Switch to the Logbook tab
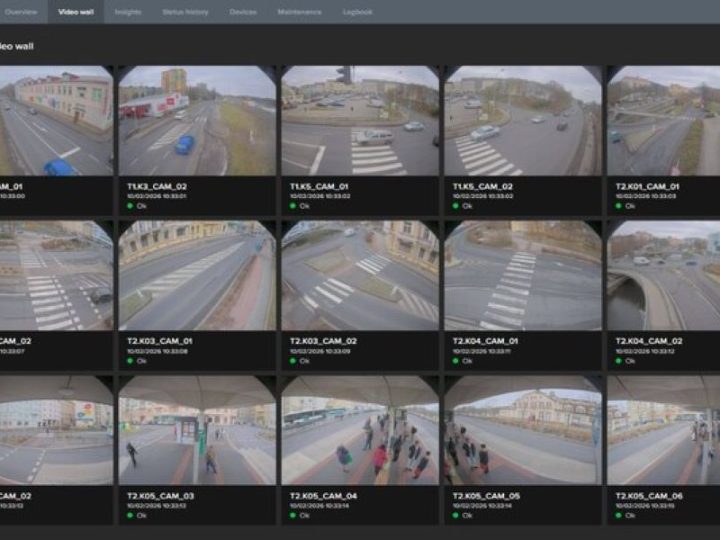This screenshot has width=720, height=540. [357, 12]
